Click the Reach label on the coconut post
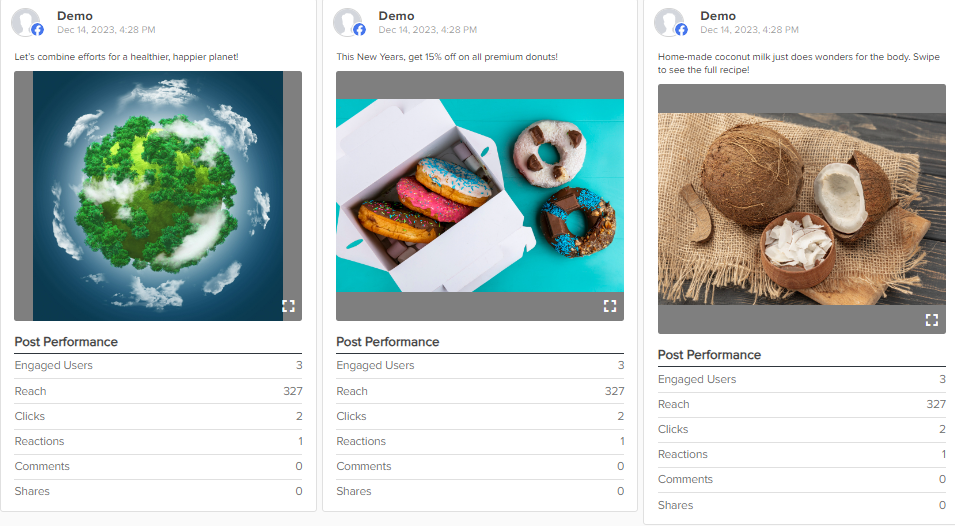Image resolution: width=955 pixels, height=526 pixels. (674, 404)
